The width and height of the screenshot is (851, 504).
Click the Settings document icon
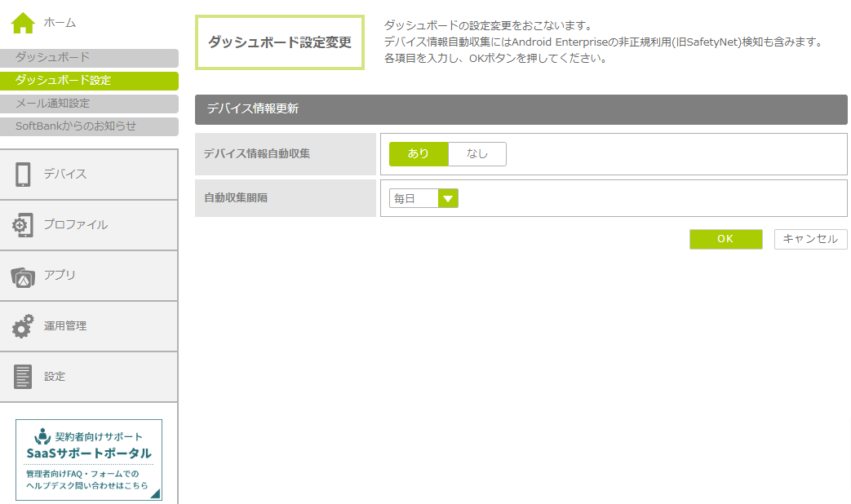(x=23, y=377)
